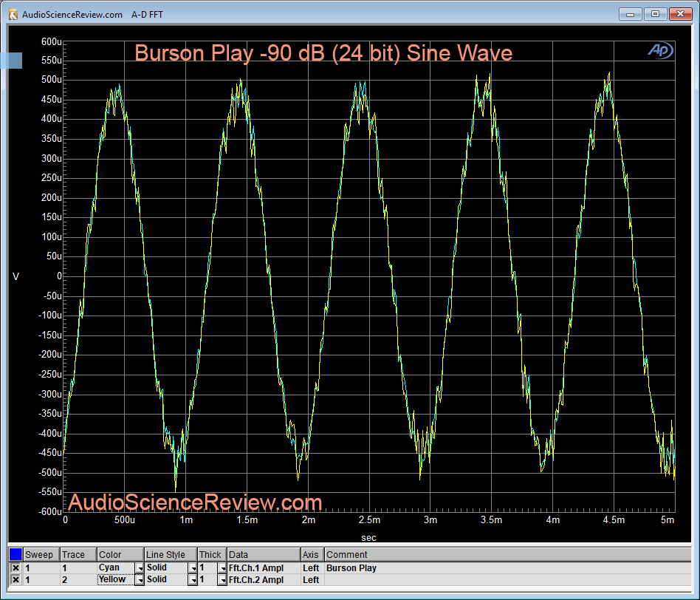Click the 5m x-axis label

[x=667, y=519]
